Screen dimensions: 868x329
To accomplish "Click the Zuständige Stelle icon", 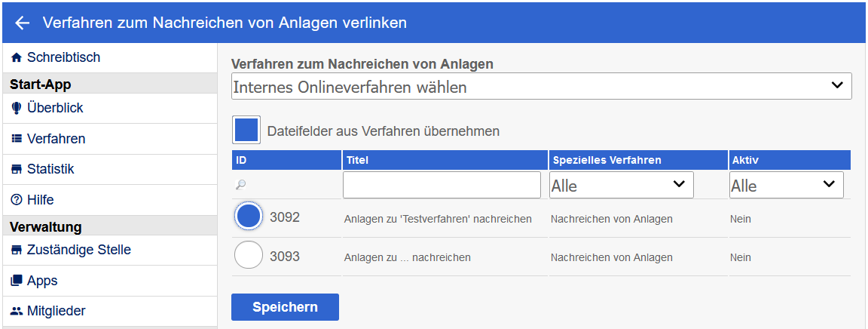I will [x=17, y=250].
